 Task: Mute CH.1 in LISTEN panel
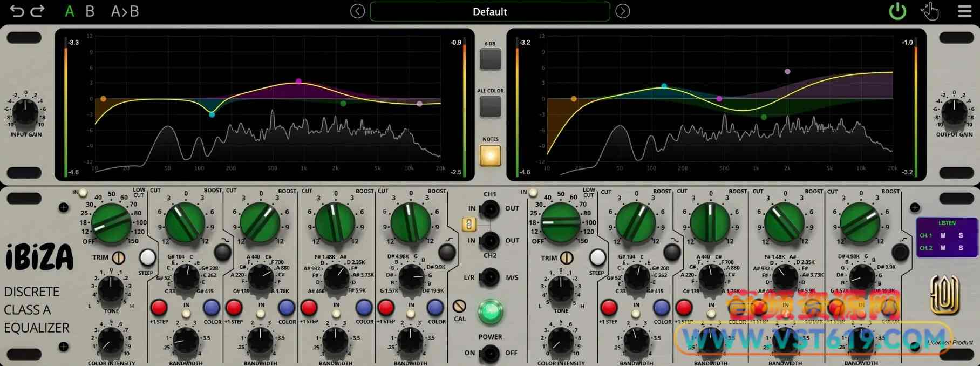coord(943,235)
